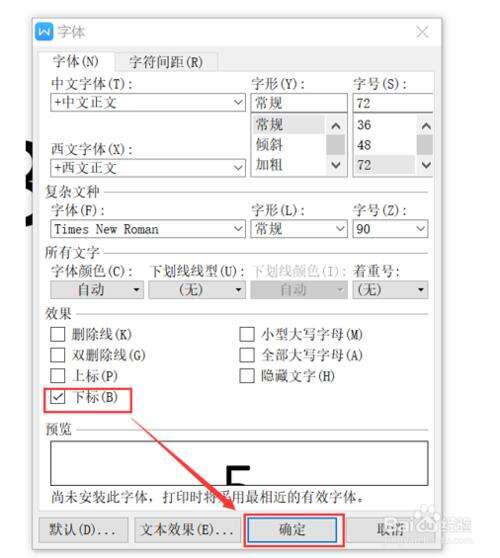
Task: Switch to character spacing (字符间距) tab
Action: [166, 62]
